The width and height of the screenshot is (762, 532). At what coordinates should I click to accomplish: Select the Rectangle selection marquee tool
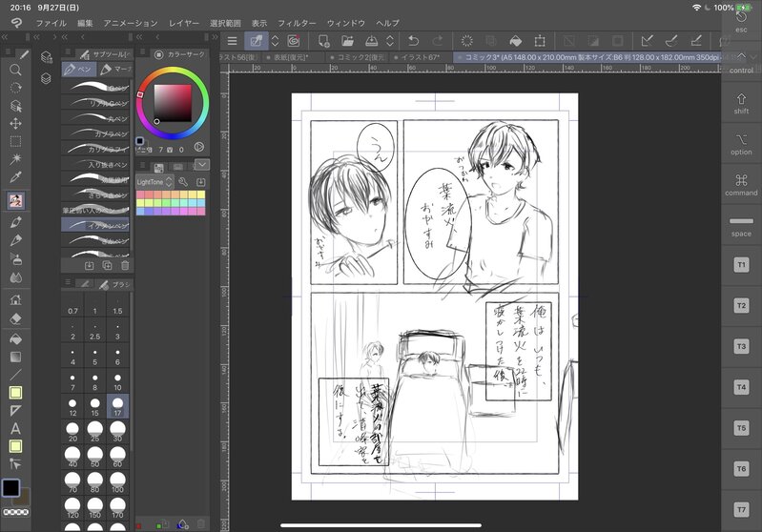click(15, 141)
